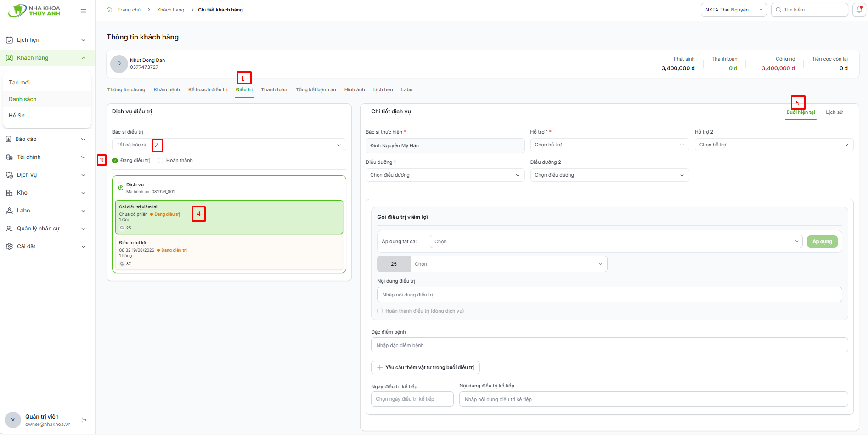Select the Điều trị tụt lợi service card

point(229,253)
